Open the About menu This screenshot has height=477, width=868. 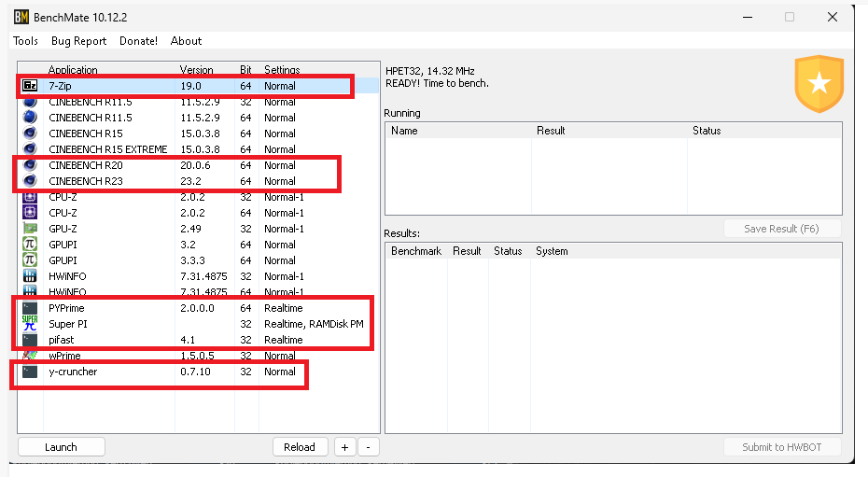click(x=186, y=41)
